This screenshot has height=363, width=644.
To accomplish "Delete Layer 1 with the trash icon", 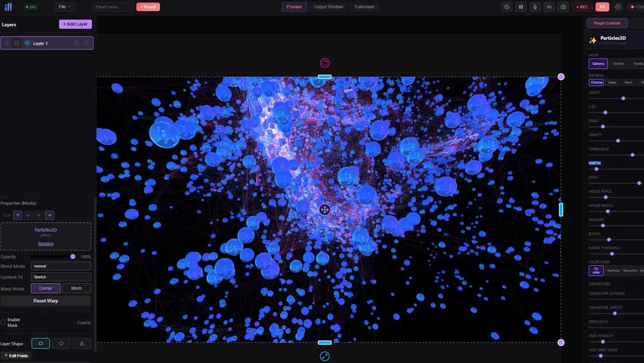I will (86, 43).
